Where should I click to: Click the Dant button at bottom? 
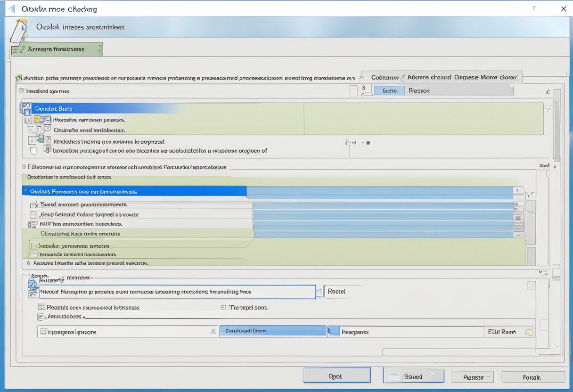coord(336,376)
